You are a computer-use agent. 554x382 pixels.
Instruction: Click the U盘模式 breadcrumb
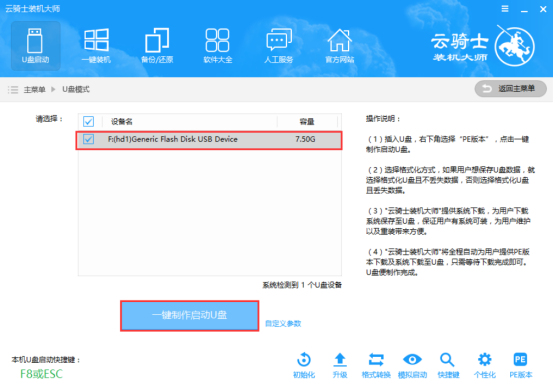click(76, 89)
